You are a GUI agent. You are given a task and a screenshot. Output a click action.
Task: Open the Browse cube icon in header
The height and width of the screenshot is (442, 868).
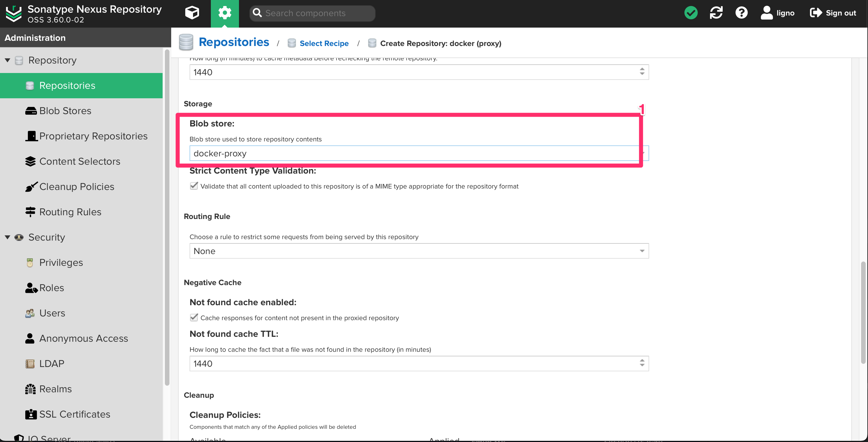[192, 13]
